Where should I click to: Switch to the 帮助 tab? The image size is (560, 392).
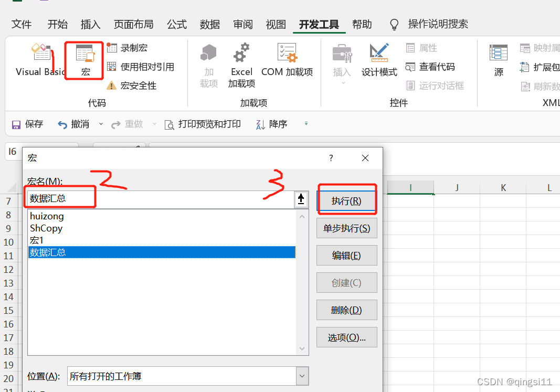click(x=362, y=24)
